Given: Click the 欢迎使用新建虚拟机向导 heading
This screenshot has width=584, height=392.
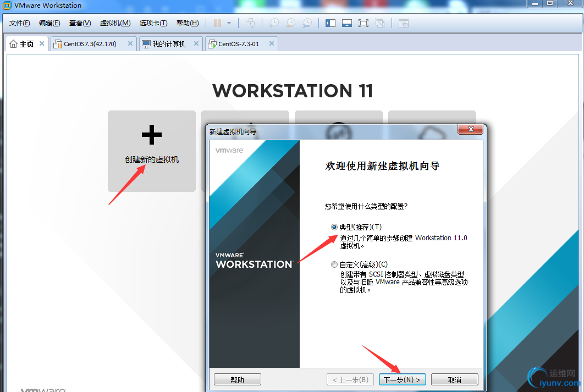Looking at the screenshot, I should pyautogui.click(x=382, y=166).
